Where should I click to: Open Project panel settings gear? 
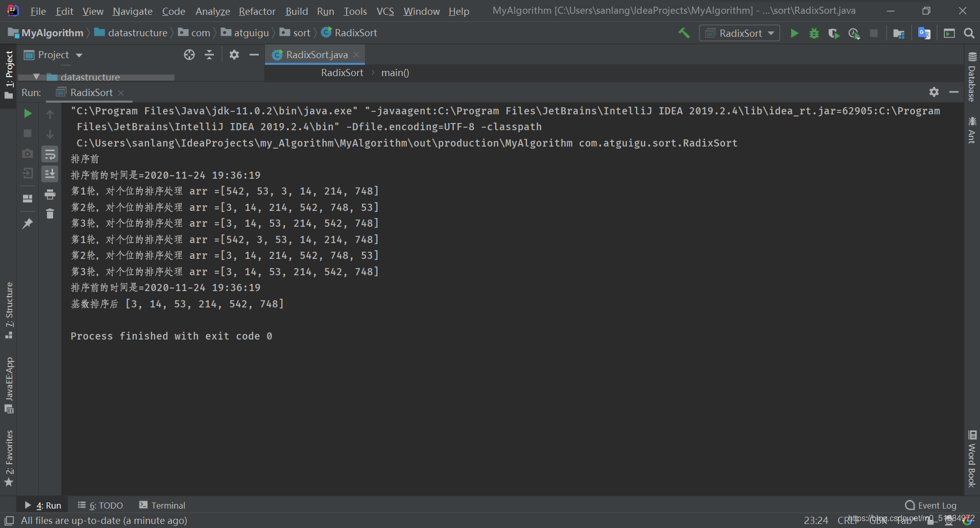point(234,55)
